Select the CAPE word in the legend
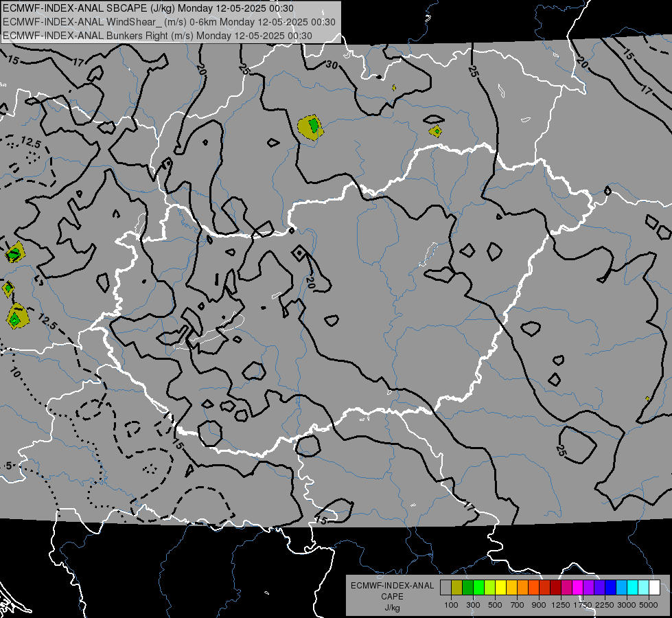This screenshot has width=672, height=618. click(392, 597)
